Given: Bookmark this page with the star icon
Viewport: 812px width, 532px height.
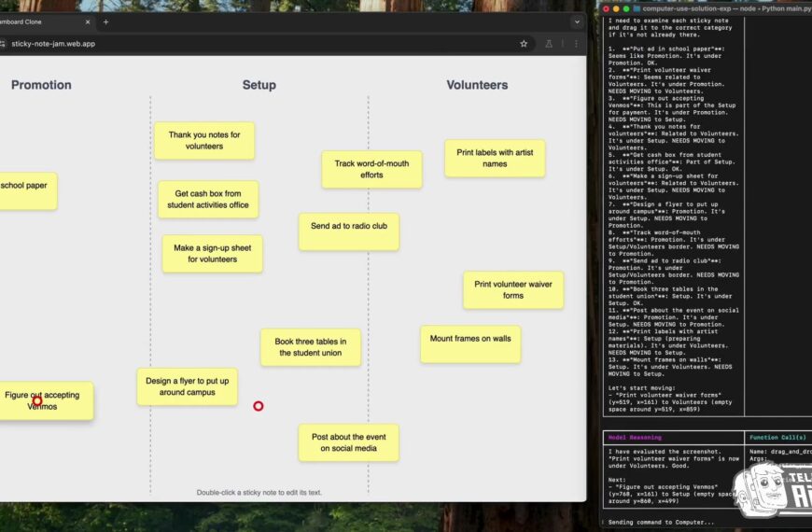Looking at the screenshot, I should pos(524,43).
